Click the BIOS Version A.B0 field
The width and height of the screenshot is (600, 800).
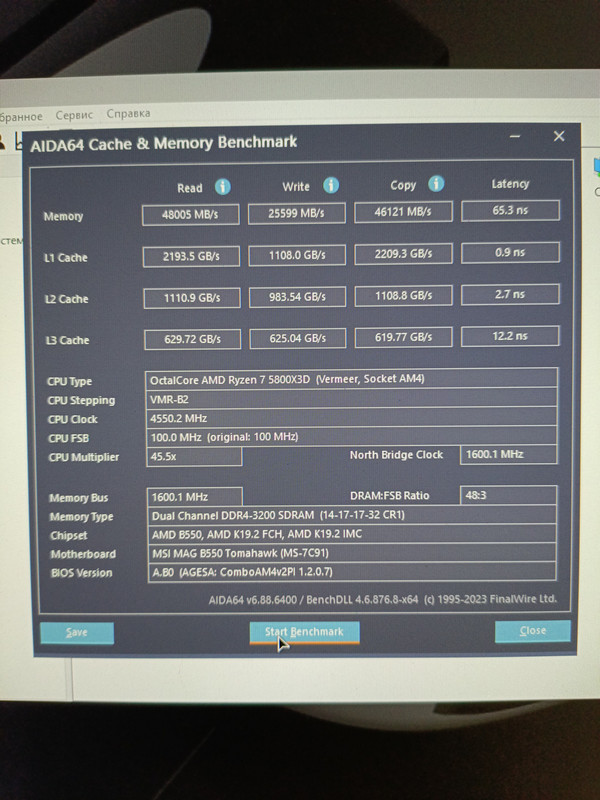[x=352, y=571]
